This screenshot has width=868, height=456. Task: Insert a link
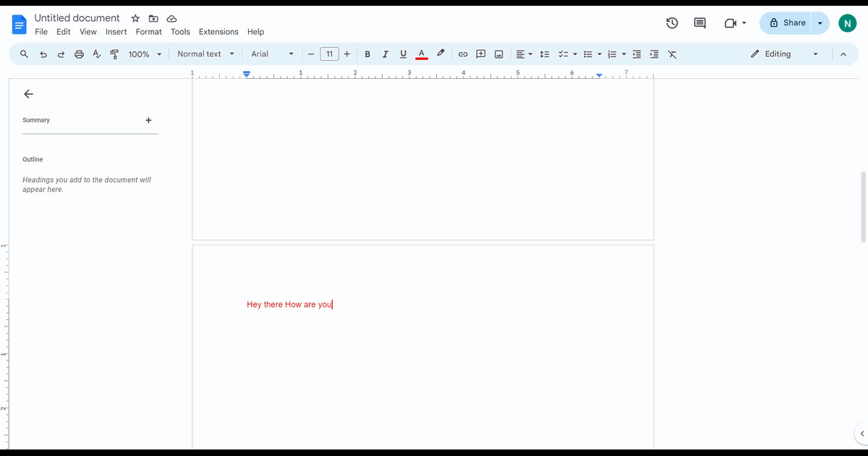[463, 54]
